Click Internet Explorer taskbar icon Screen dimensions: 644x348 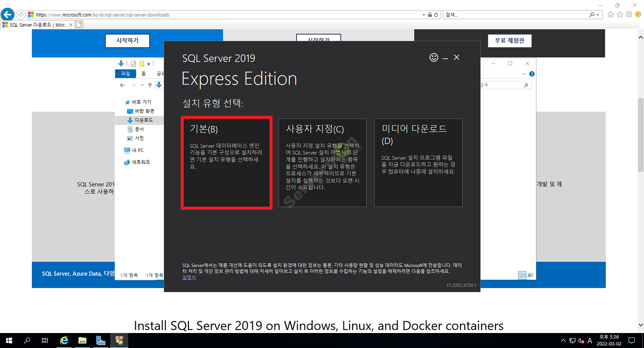(x=64, y=341)
